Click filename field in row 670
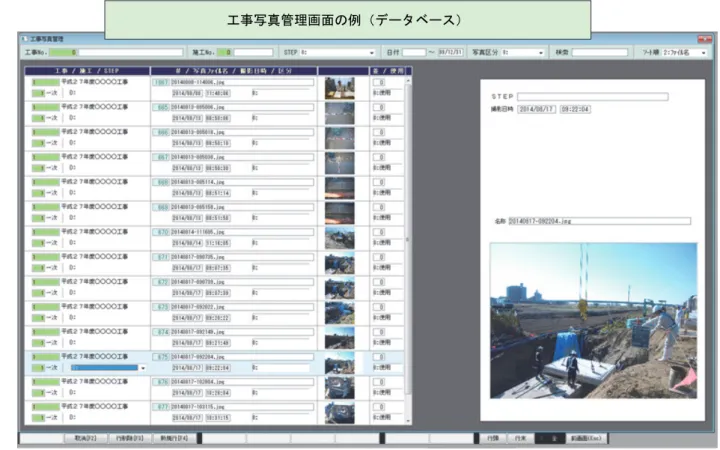The height and width of the screenshot is (450, 720). click(242, 232)
